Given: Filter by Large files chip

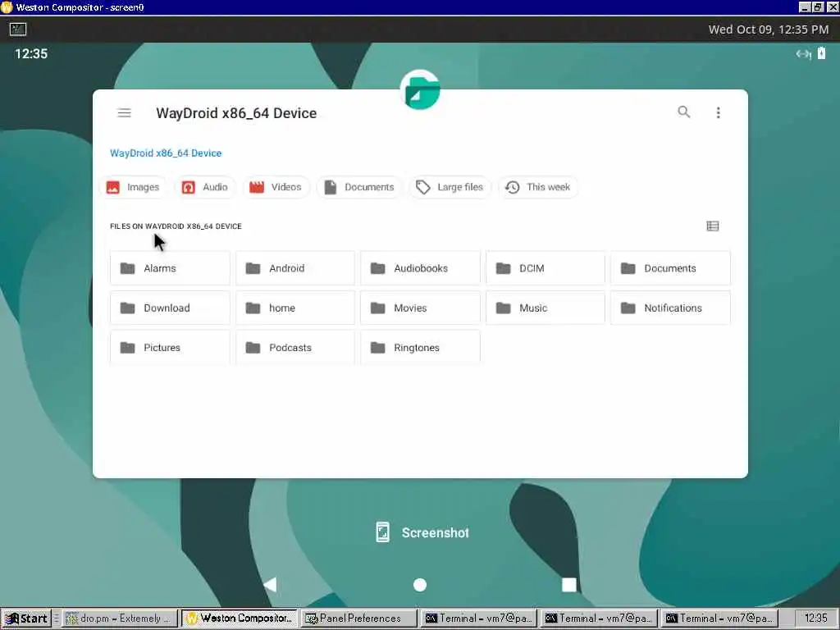Looking at the screenshot, I should pos(450,187).
